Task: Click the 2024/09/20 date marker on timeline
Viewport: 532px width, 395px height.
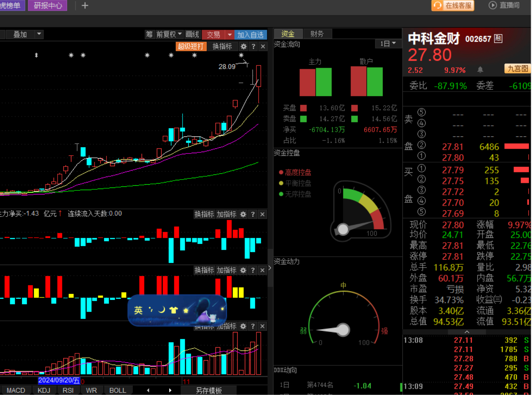Action: pyautogui.click(x=59, y=380)
